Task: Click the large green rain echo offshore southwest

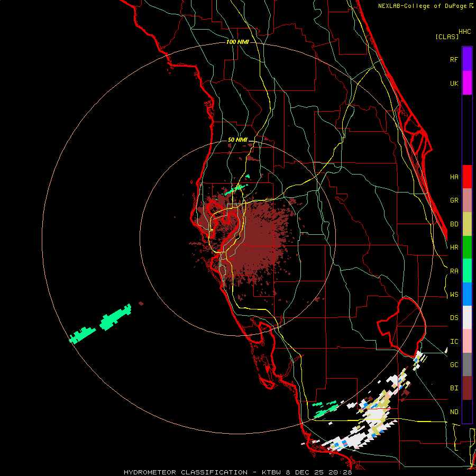Action: click(116, 317)
